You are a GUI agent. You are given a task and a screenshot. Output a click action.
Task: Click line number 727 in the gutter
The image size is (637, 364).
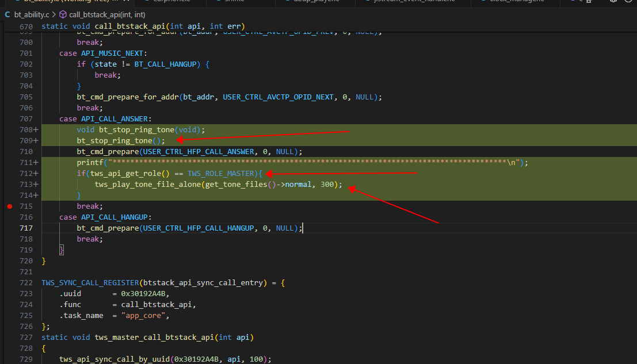point(26,338)
